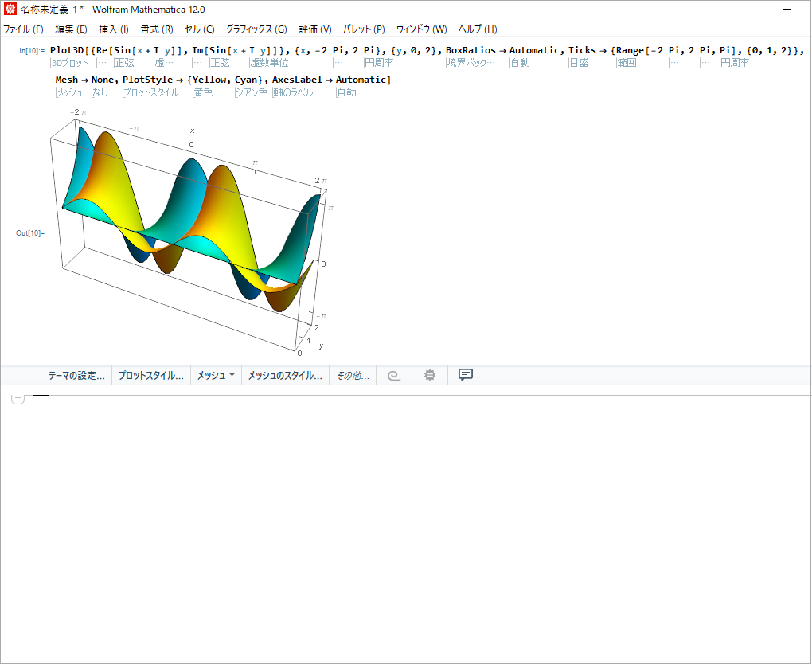Click the テーマの設定... suggestion button
Screen dimensions: 812x664
(x=76, y=376)
